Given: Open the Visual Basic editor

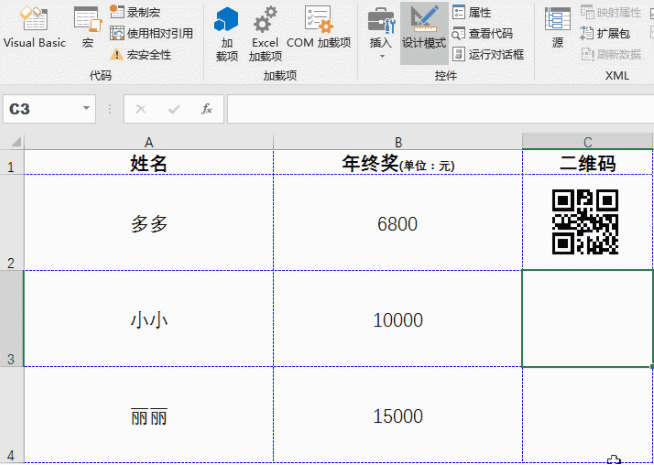Looking at the screenshot, I should click(35, 28).
